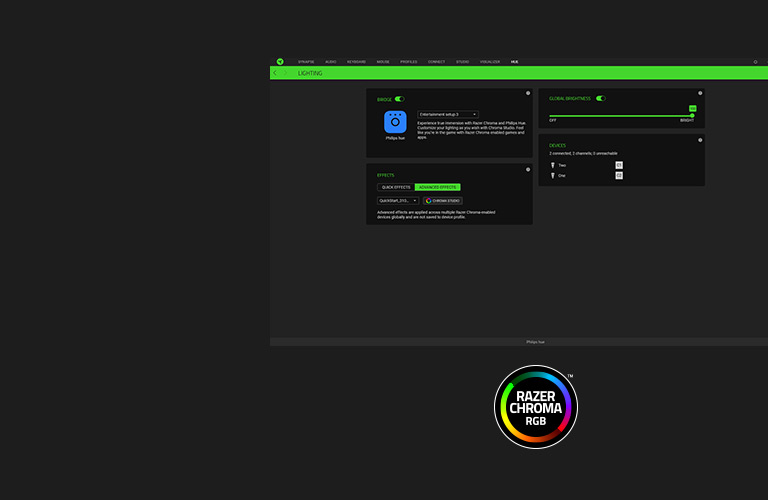
Task: Click help icon on Devices panel
Action: pyautogui.click(x=700, y=140)
